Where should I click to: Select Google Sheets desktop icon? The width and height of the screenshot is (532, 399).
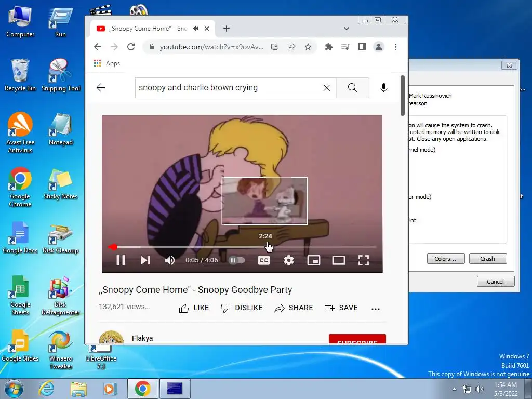20,296
